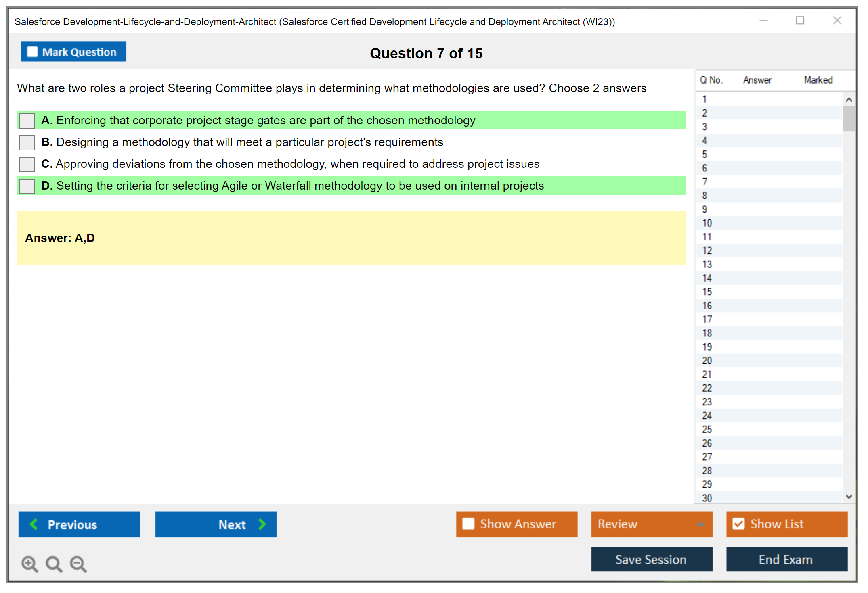
Task: Click the zoom in magnifier icon
Action: click(x=29, y=564)
